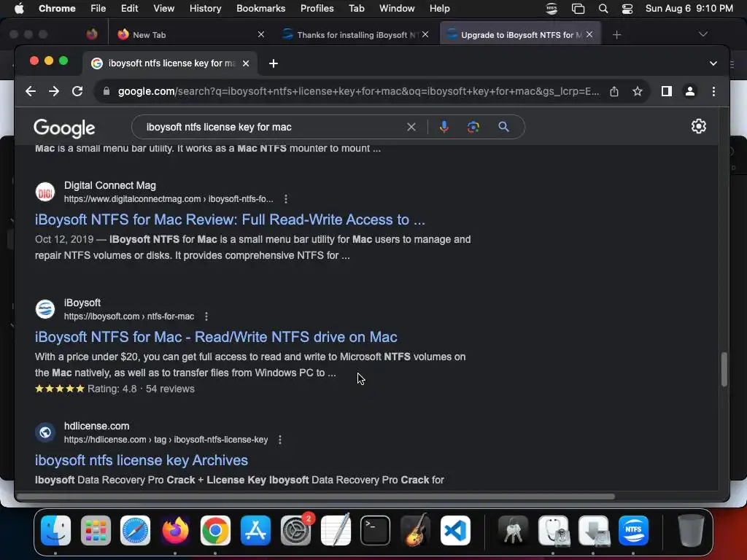Image resolution: width=747 pixels, height=560 pixels.
Task: Submit the search with the magnifier icon
Action: click(x=503, y=127)
